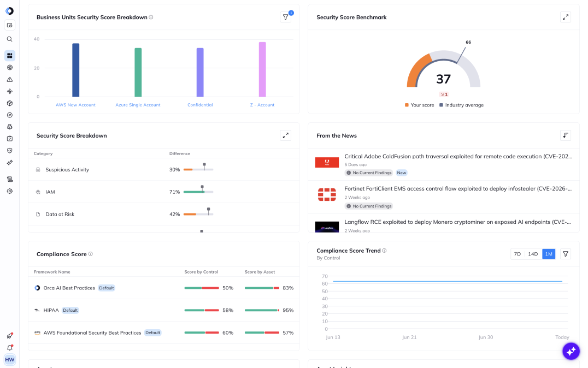Click the Adobe news thumbnail
588x368 pixels.
click(x=327, y=162)
